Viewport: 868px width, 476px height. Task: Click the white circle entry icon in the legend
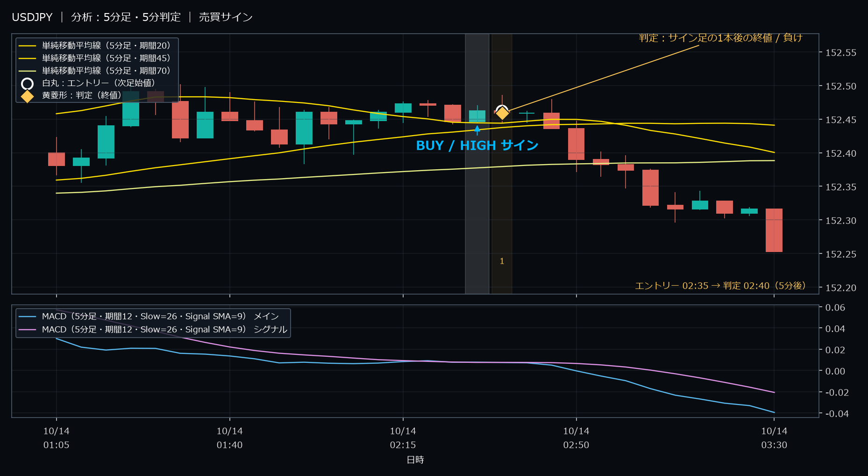[27, 84]
